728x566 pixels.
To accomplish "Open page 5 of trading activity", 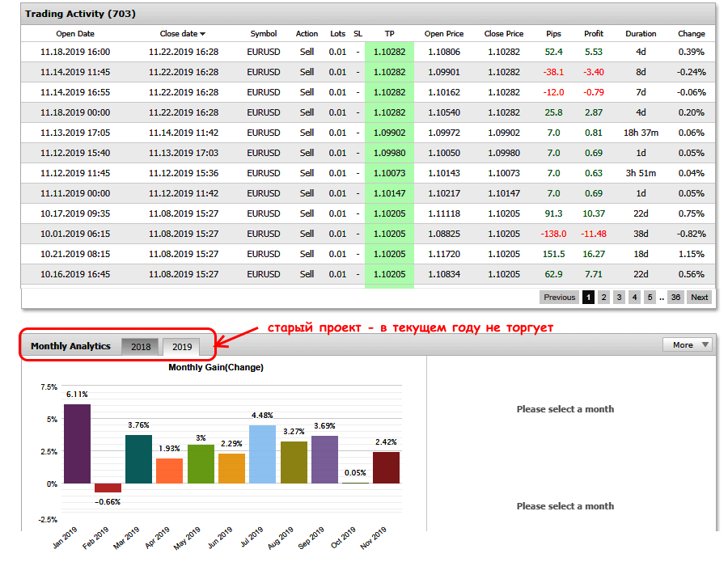I will pyautogui.click(x=650, y=298).
